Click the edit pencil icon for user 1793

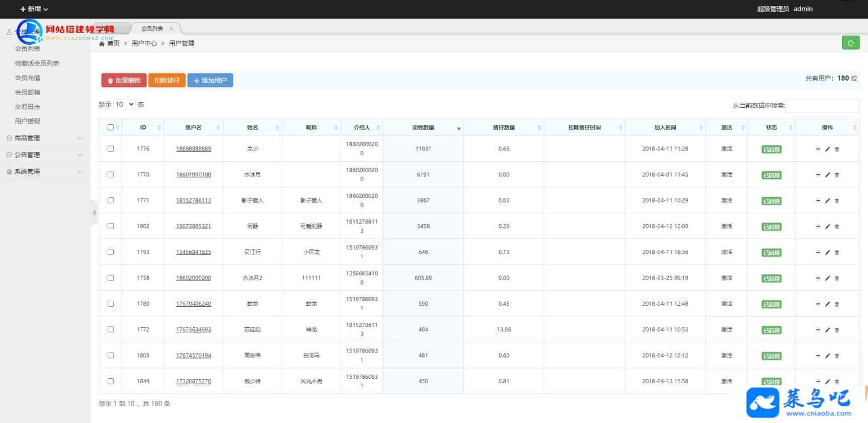(x=827, y=252)
